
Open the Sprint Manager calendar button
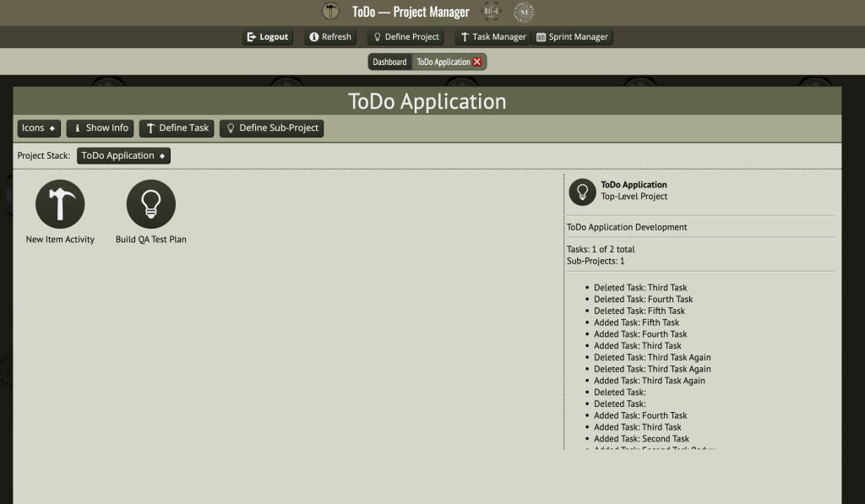click(x=573, y=37)
